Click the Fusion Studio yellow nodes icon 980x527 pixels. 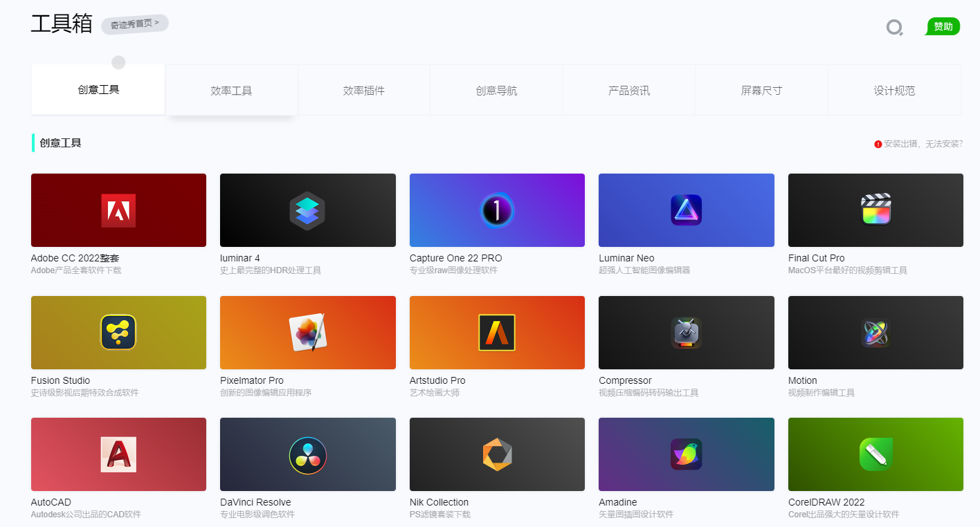118,333
